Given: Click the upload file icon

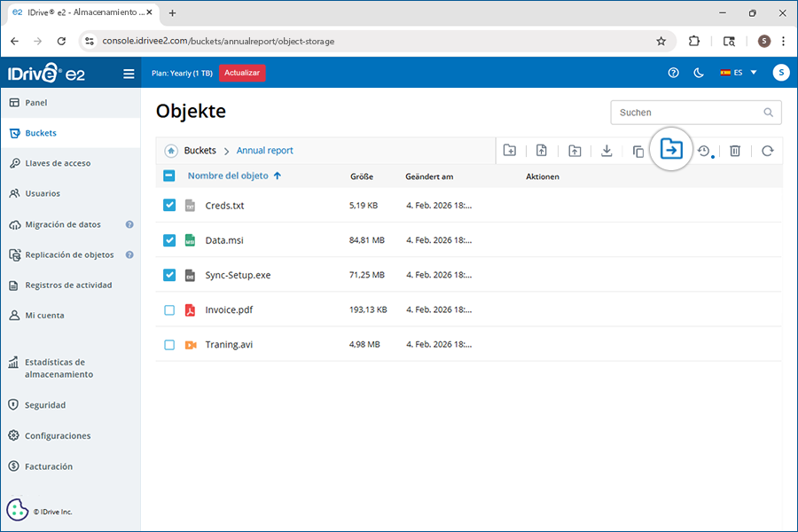Looking at the screenshot, I should point(542,151).
